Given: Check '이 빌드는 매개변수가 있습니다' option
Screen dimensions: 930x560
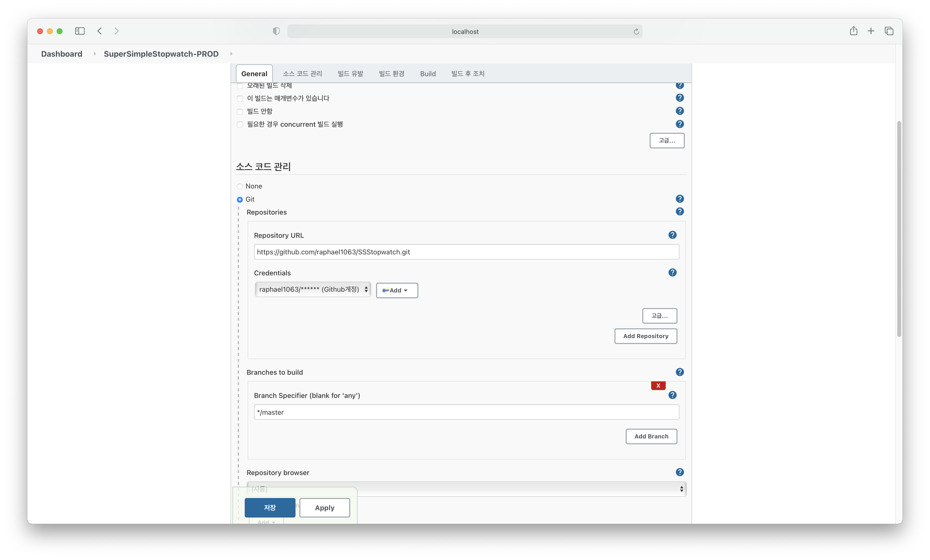Looking at the screenshot, I should coord(240,98).
